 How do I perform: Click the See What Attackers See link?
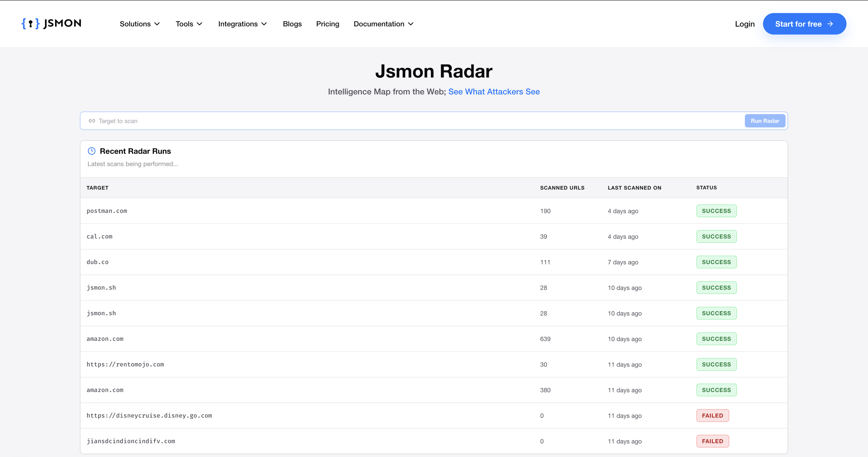coord(494,92)
